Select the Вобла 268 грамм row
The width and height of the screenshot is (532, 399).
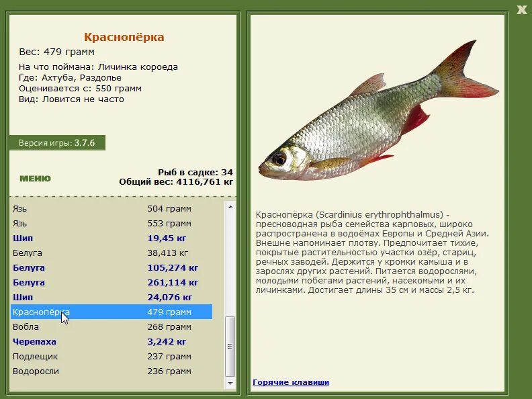pos(112,327)
